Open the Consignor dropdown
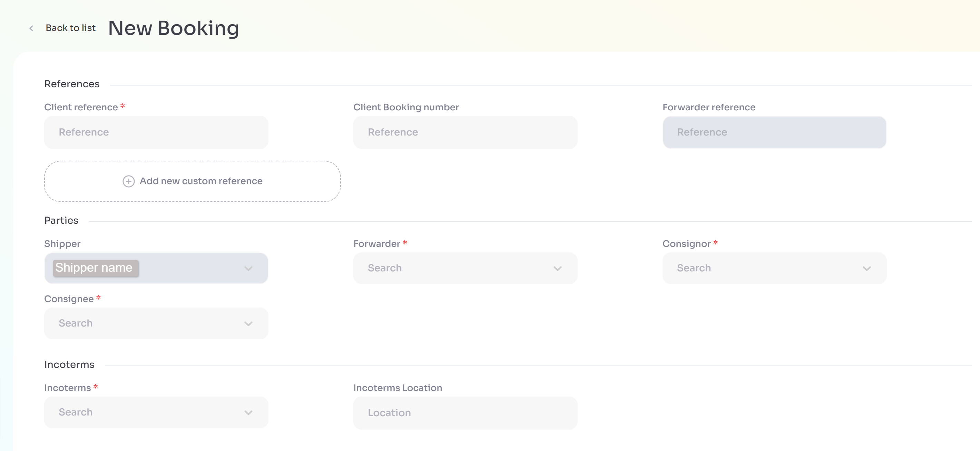The width and height of the screenshot is (980, 451). pyautogui.click(x=774, y=269)
